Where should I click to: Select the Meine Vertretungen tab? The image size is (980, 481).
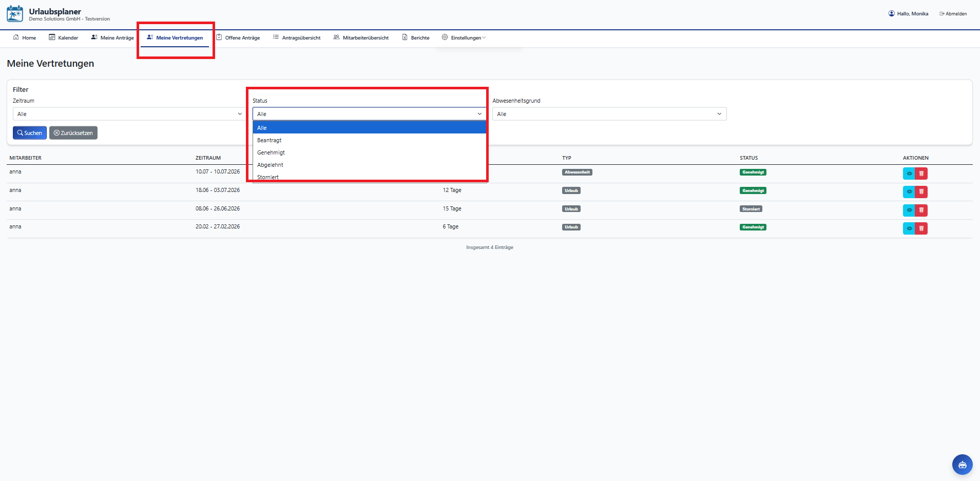click(x=175, y=37)
